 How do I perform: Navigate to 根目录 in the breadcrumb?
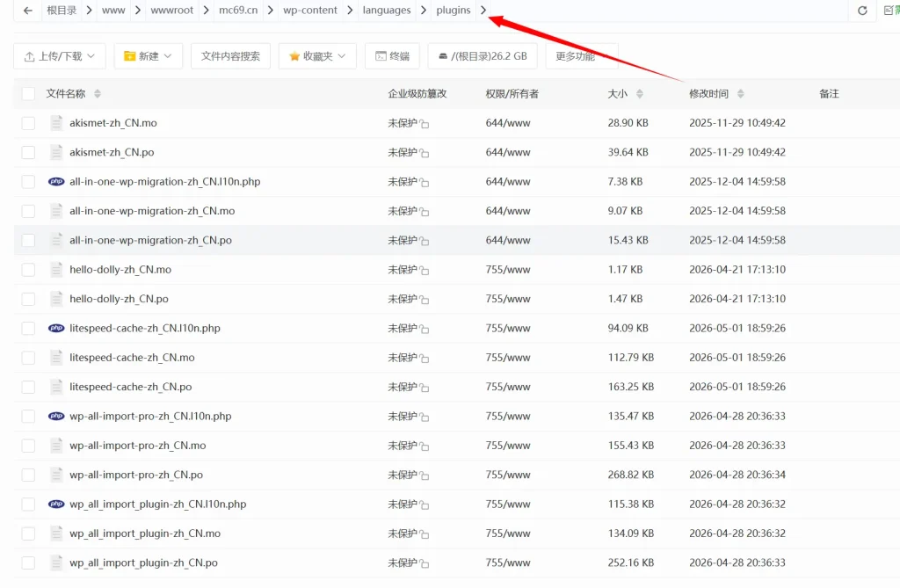[62, 11]
